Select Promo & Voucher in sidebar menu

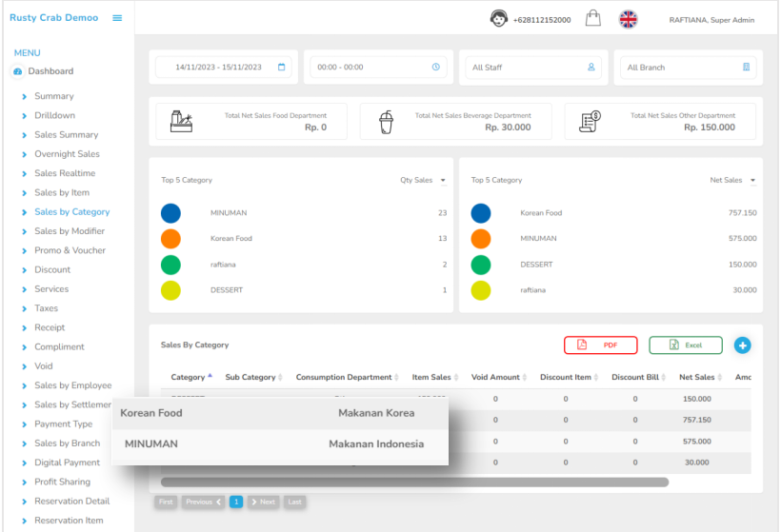tap(70, 250)
